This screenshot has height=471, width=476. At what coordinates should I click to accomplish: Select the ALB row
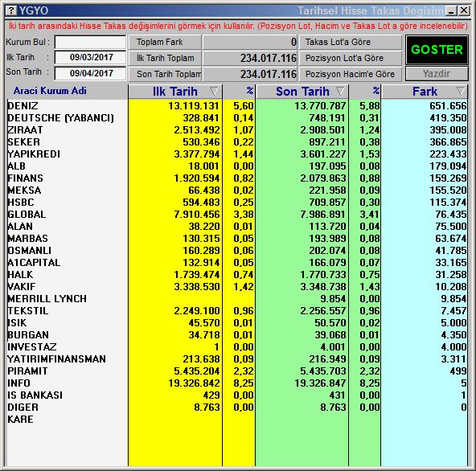tap(236, 166)
